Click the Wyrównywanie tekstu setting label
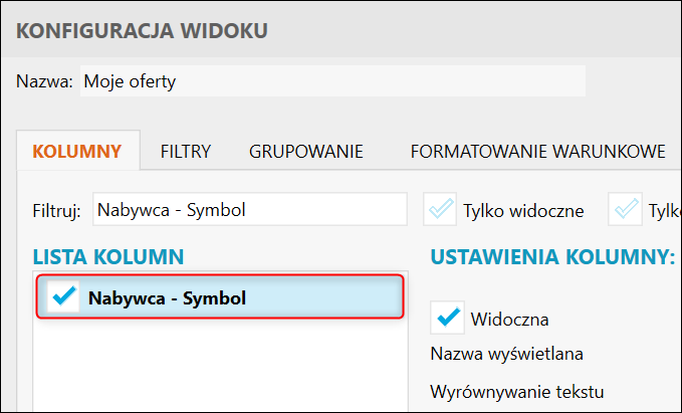Viewport: 682px width, 413px height. point(516,390)
